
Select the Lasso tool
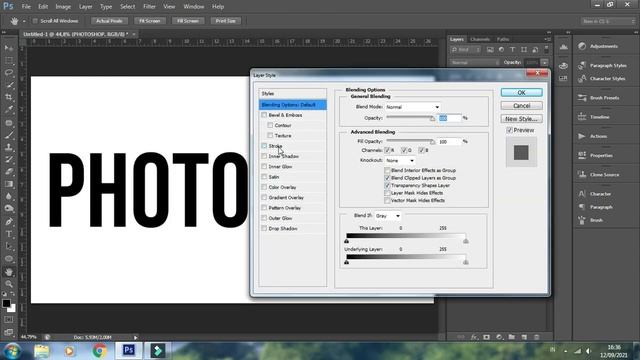[x=9, y=73]
